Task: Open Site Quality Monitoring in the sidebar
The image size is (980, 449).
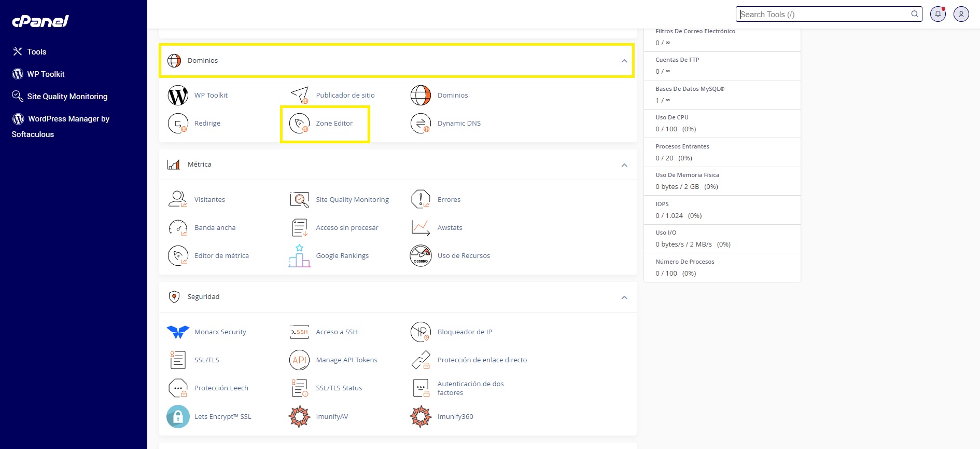Action: [67, 97]
